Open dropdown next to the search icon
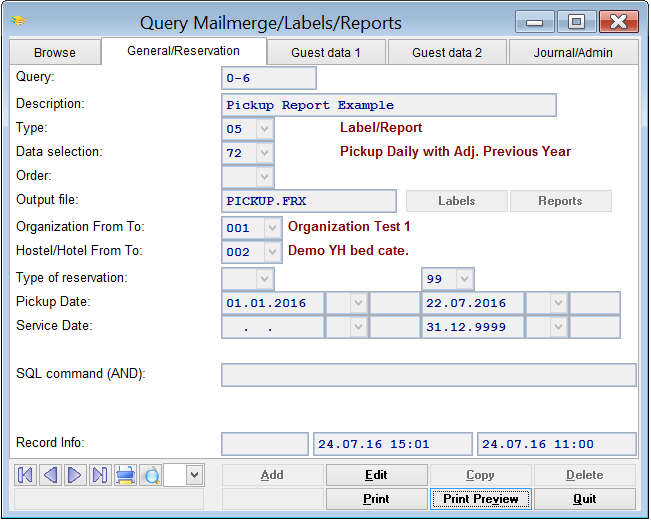 click(194, 475)
